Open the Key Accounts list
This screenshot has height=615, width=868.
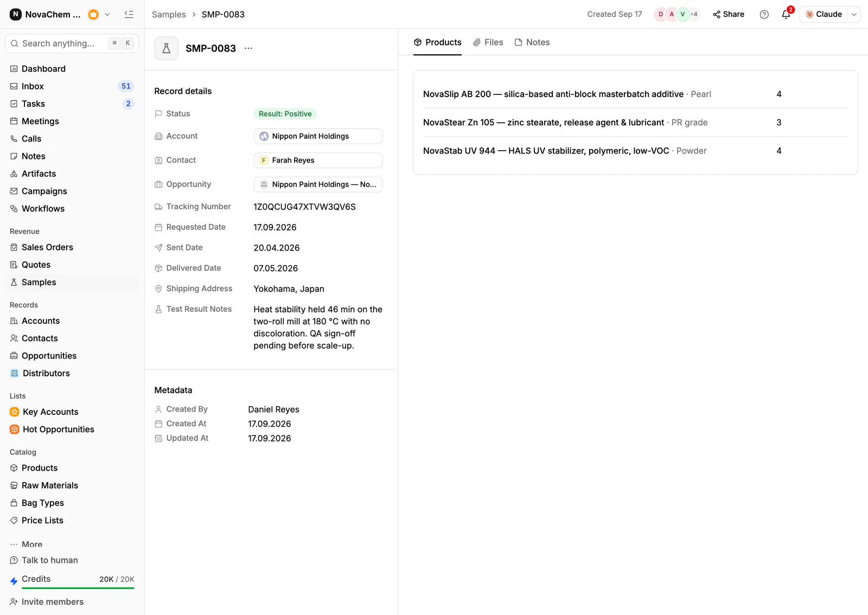point(72,412)
